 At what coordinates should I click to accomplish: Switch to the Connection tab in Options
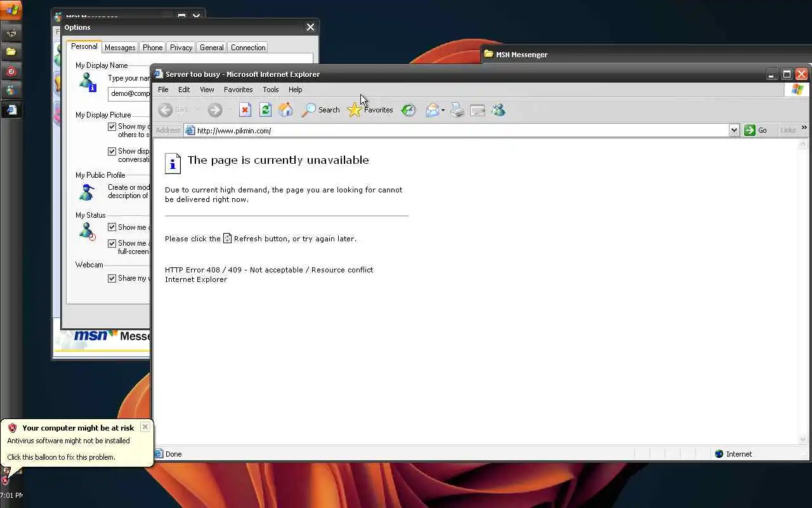pos(248,48)
